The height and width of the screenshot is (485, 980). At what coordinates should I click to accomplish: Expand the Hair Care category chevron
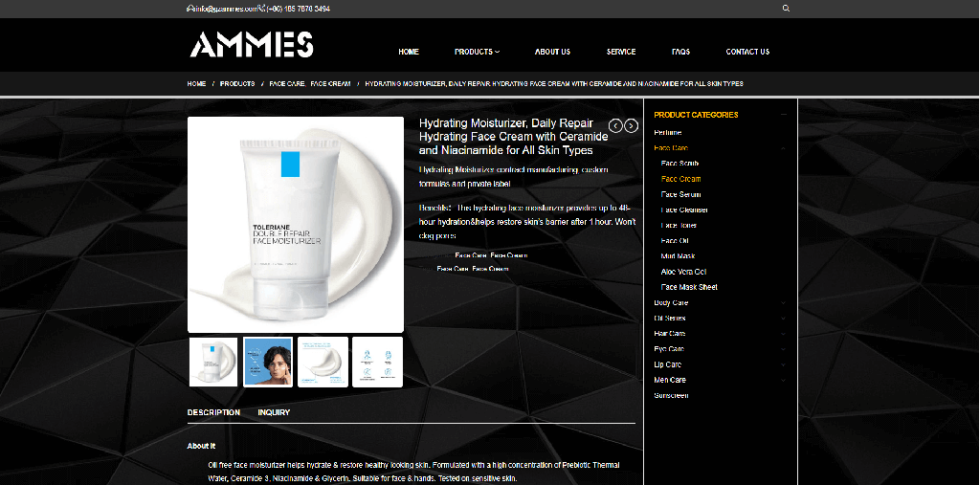point(783,334)
